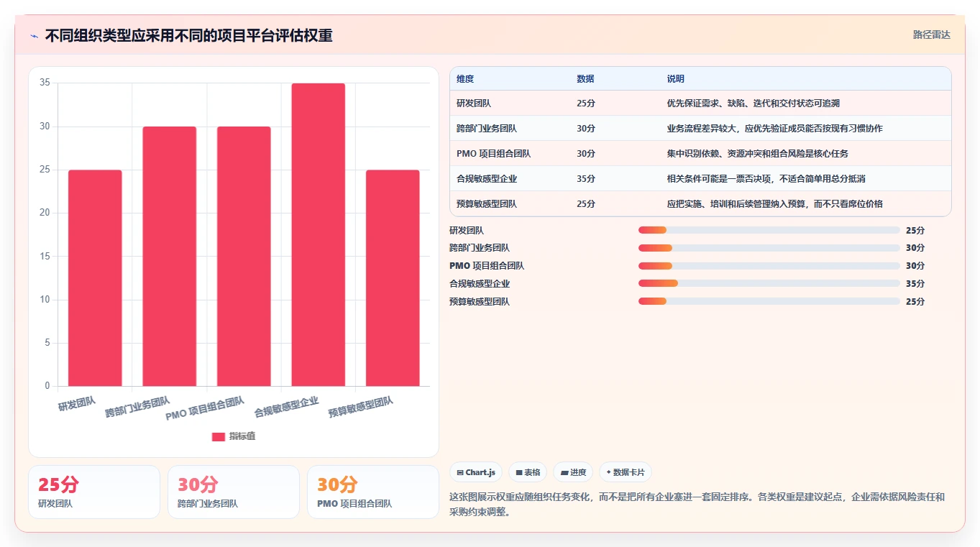This screenshot has height=547, width=980.
Task: Click the lightning icon beside the title
Action: (x=34, y=36)
